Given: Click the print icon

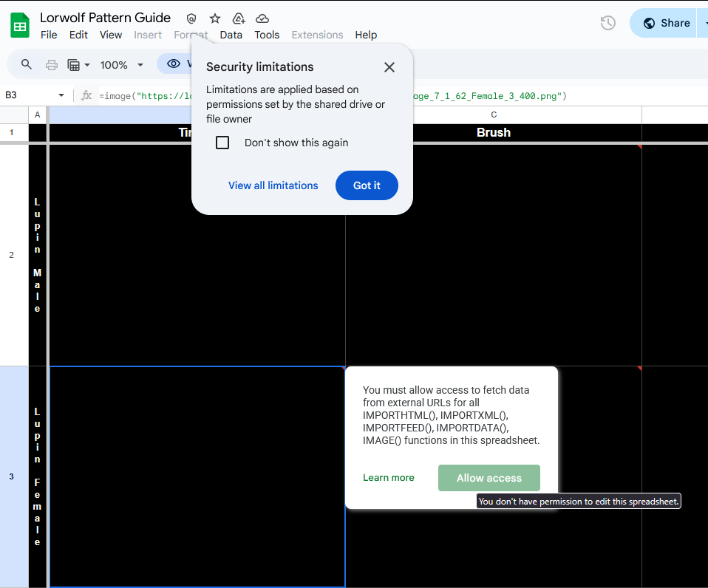Looking at the screenshot, I should click(x=52, y=64).
